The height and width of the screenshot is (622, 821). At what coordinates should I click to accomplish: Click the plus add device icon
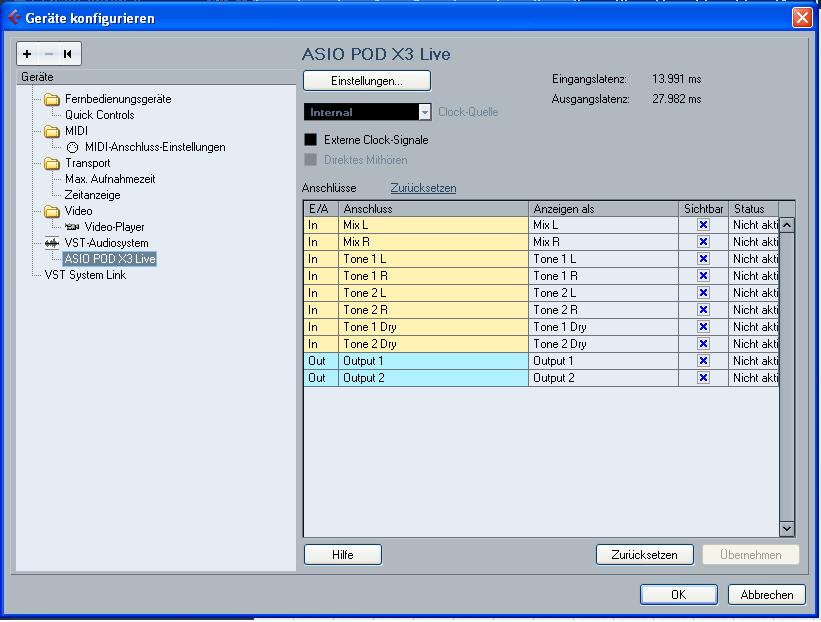point(27,53)
